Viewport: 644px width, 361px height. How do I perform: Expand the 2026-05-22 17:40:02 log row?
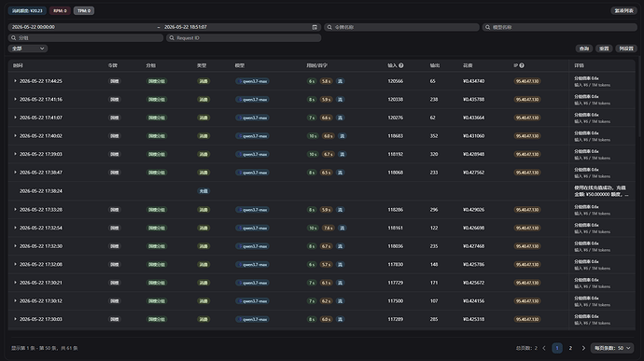click(x=15, y=136)
